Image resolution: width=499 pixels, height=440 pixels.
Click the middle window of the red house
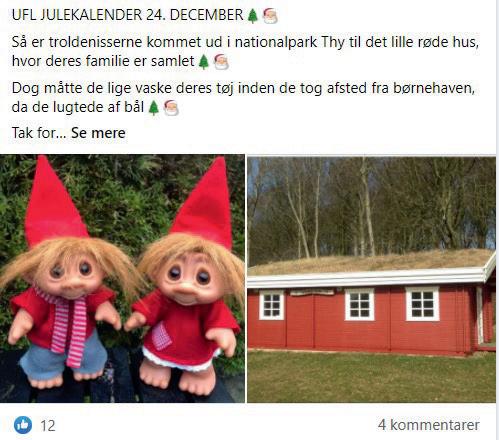(360, 305)
